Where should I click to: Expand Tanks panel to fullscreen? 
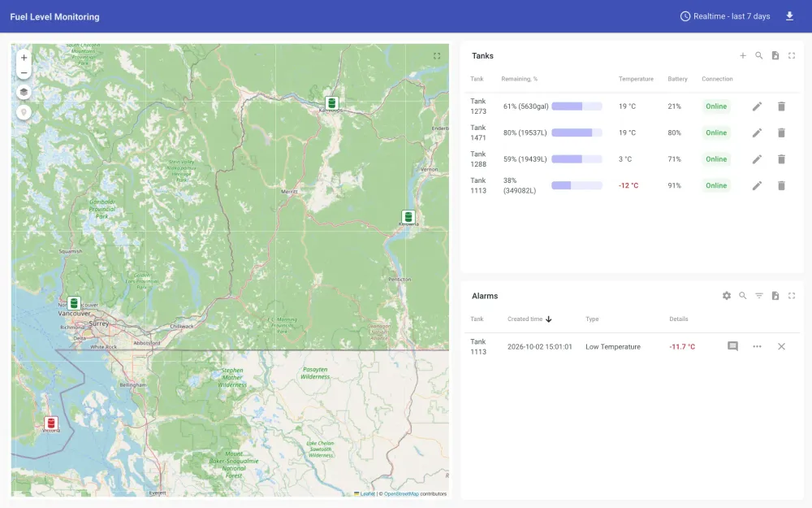(791, 55)
